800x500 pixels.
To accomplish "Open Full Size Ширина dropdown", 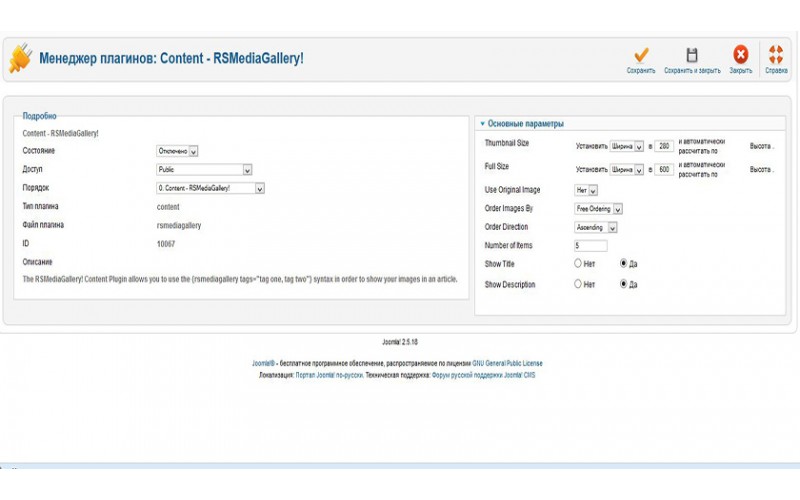I will point(627,169).
